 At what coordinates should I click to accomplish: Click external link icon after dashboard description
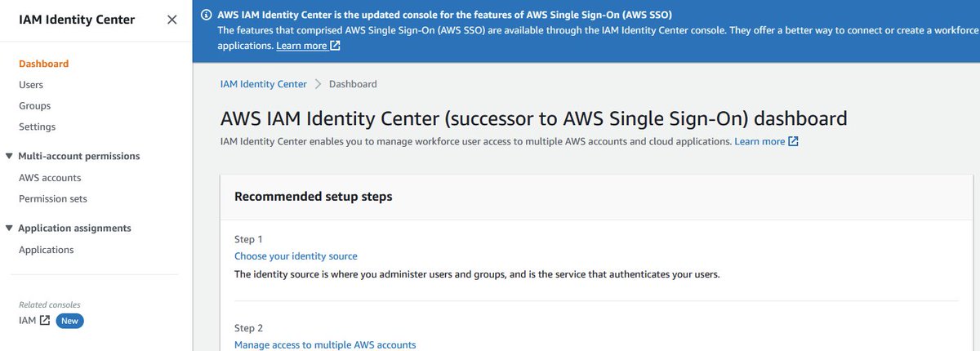pyautogui.click(x=793, y=141)
